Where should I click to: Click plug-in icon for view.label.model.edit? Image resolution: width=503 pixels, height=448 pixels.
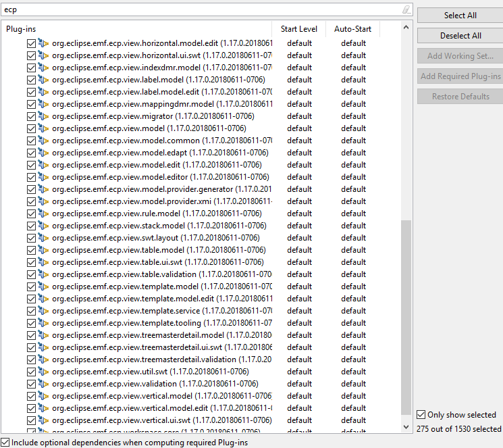[x=43, y=92]
